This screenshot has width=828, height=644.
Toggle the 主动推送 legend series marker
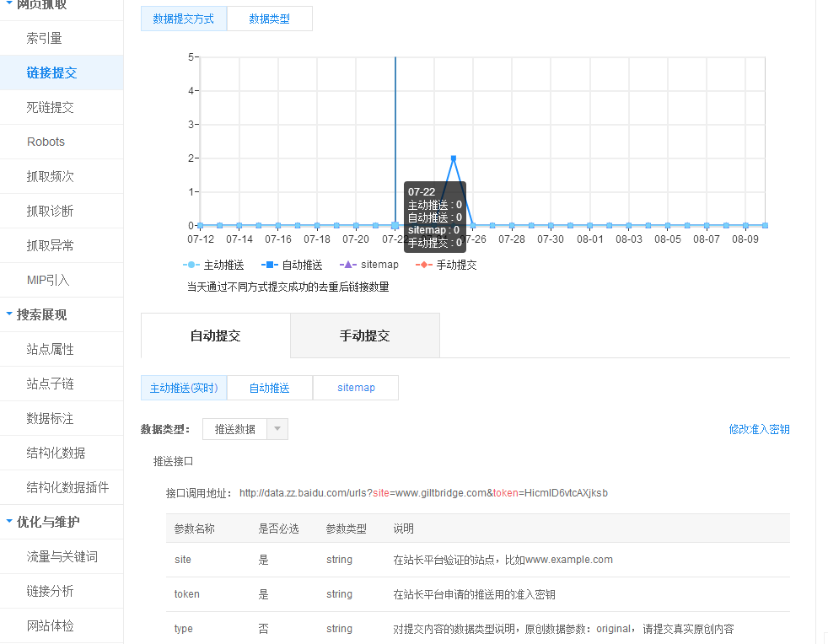(x=193, y=265)
